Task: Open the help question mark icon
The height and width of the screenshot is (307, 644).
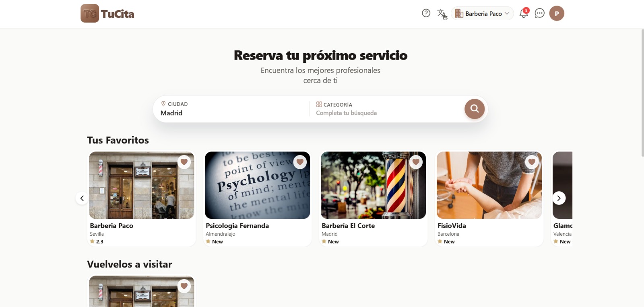Action: [x=426, y=13]
